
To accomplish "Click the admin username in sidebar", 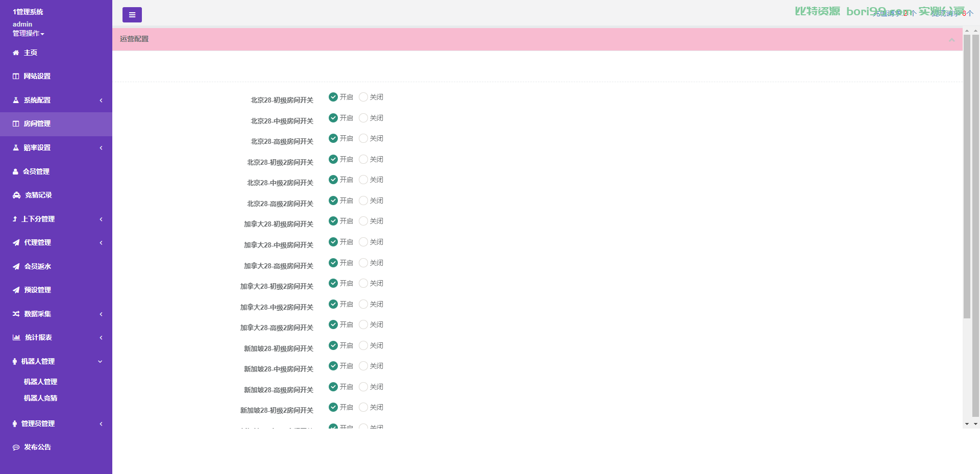I will pos(22,24).
